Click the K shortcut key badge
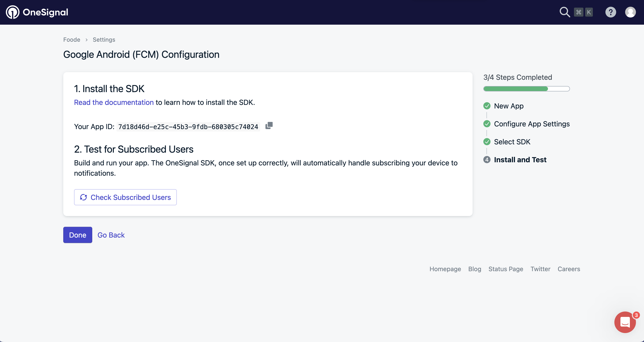644x342 pixels. [589, 12]
